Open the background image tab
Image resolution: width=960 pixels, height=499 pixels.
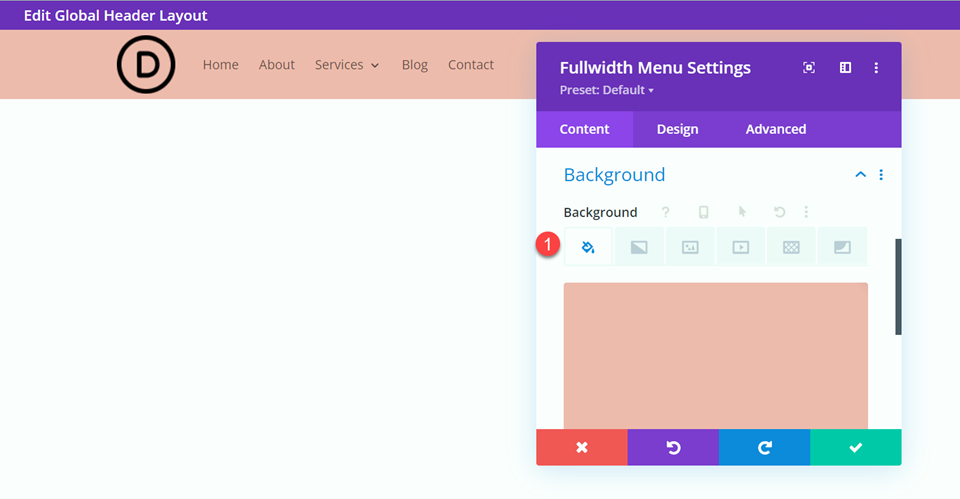[690, 247]
